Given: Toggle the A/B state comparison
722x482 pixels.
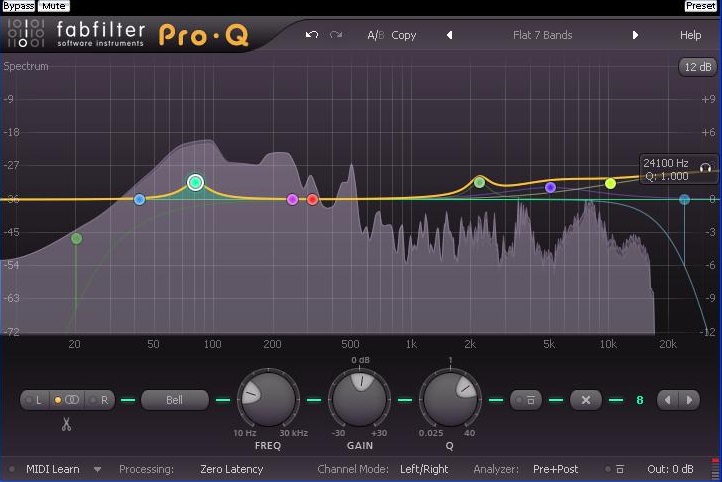Looking at the screenshot, I should [375, 35].
